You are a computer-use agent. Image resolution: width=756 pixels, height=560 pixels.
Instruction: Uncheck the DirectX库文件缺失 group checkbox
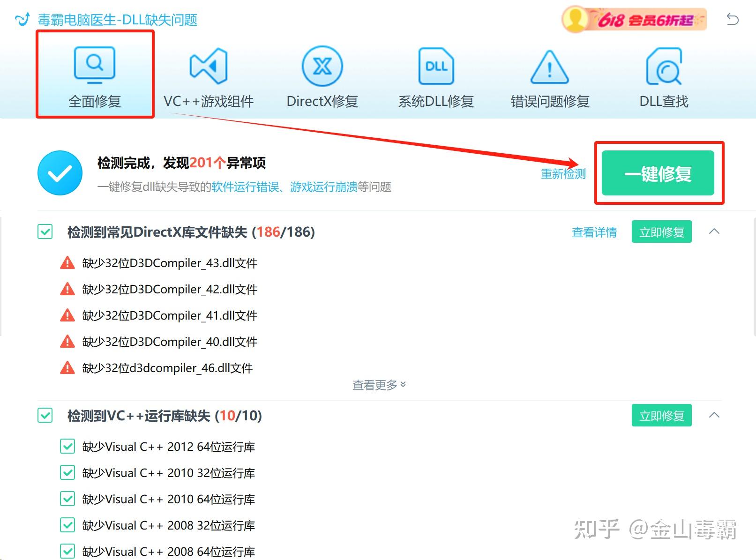coord(45,231)
